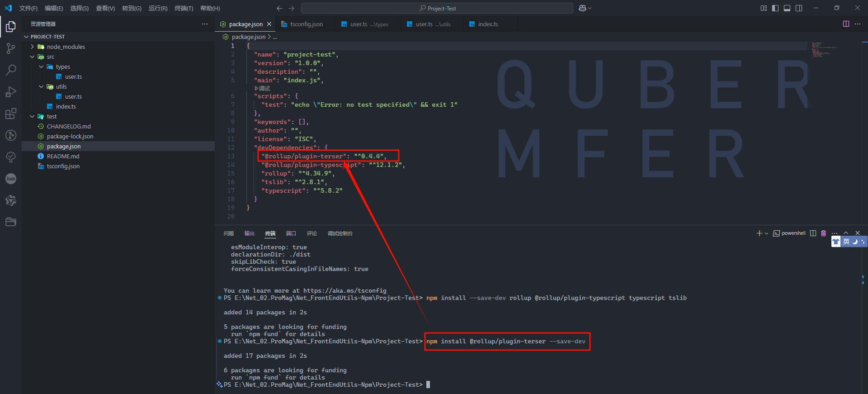The width and height of the screenshot is (868, 394).
Task: Kill the terminal with the trash icon
Action: tap(823, 233)
